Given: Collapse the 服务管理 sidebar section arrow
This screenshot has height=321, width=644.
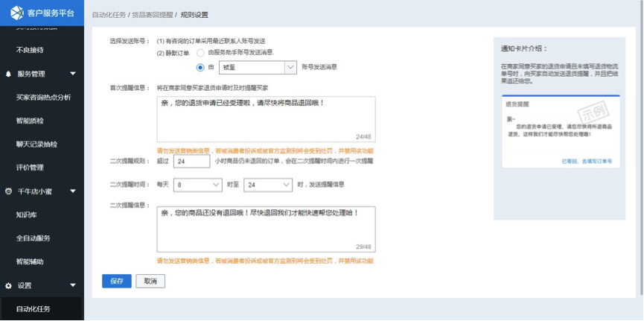Looking at the screenshot, I should tap(73, 74).
